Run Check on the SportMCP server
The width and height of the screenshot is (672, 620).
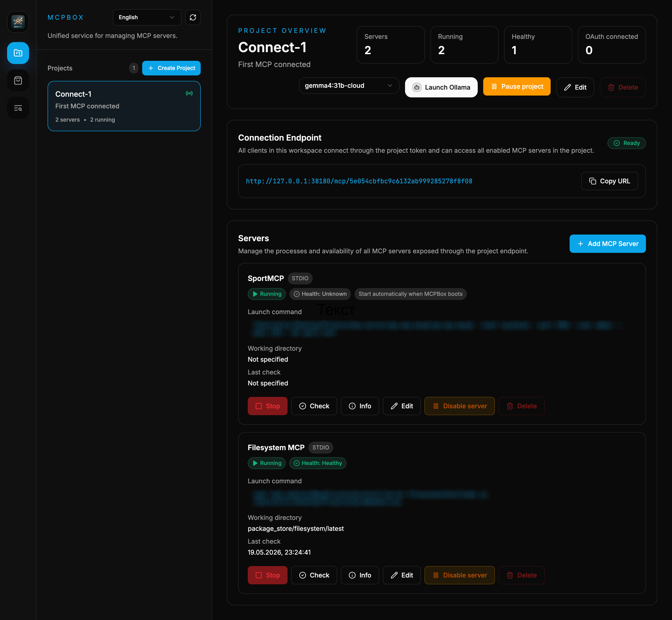pos(314,406)
